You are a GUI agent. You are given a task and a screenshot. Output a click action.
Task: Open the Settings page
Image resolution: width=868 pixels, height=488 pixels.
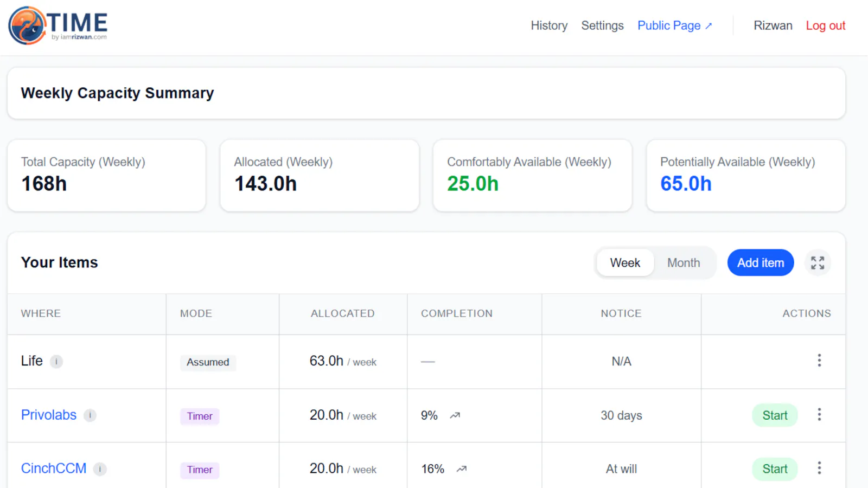pos(602,25)
